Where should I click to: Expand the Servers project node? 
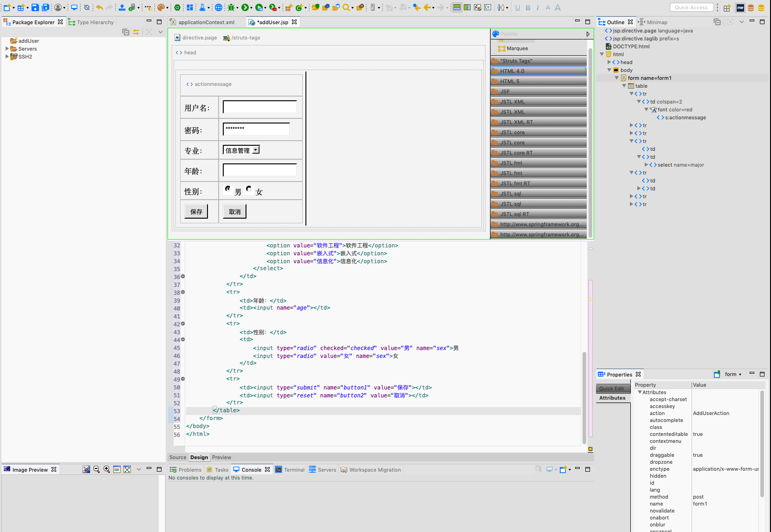coord(7,48)
